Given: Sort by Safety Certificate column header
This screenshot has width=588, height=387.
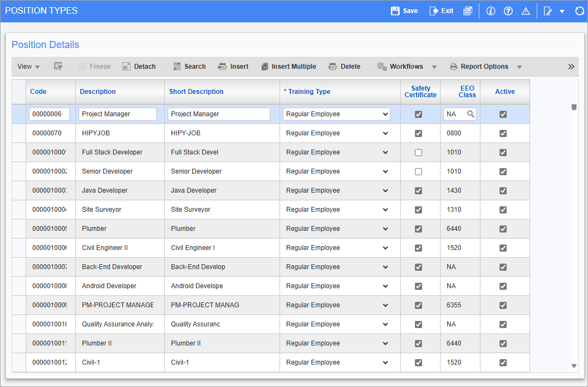Looking at the screenshot, I should 420,92.
